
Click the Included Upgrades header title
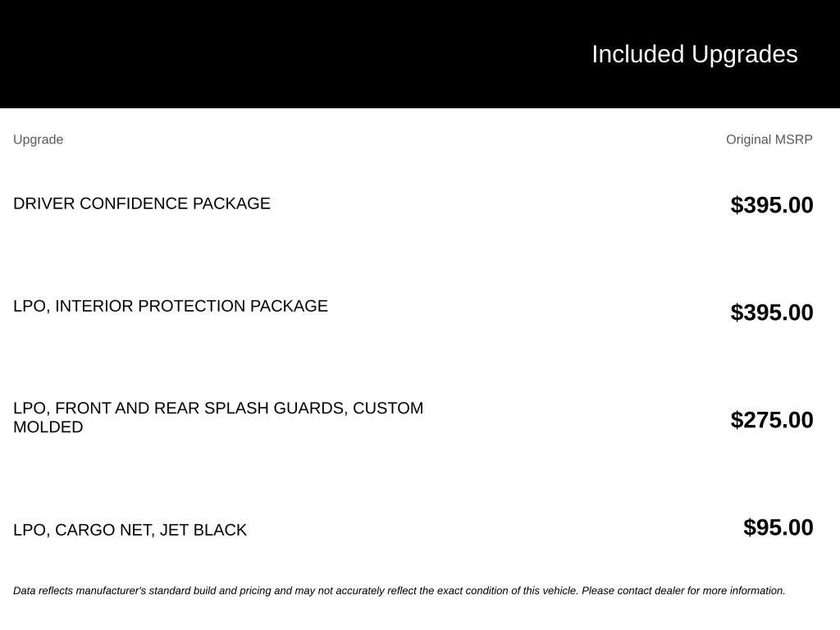click(x=694, y=55)
